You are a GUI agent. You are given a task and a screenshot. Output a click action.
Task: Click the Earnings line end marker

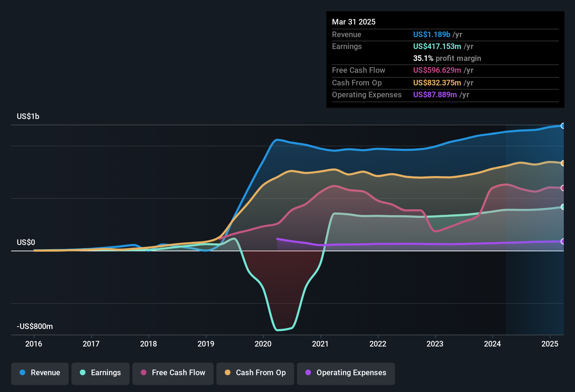coord(563,207)
